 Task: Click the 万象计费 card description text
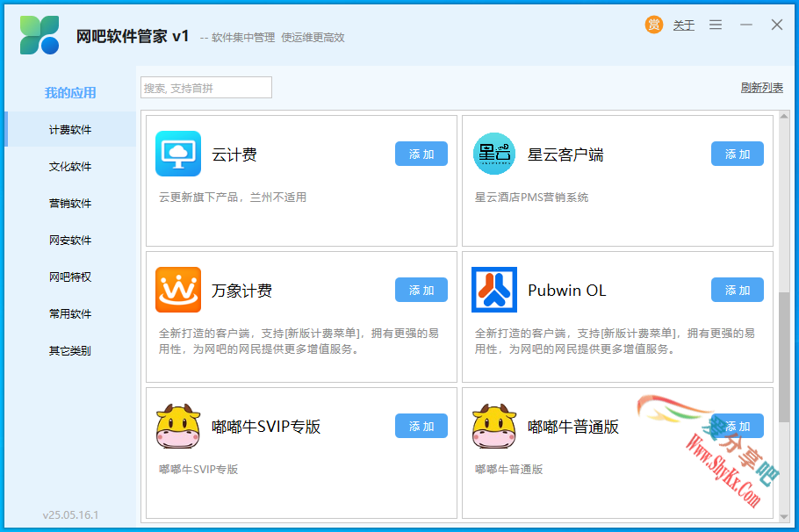pyautogui.click(x=299, y=341)
